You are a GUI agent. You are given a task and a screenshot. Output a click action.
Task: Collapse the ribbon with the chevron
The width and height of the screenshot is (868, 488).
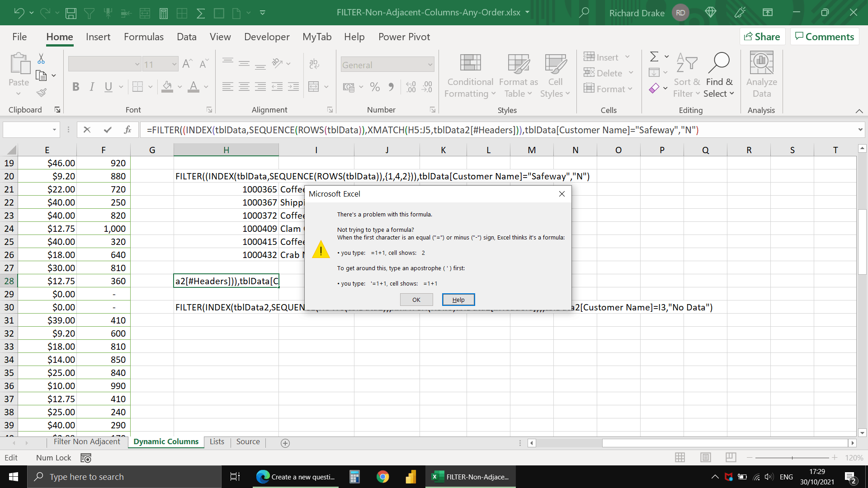(x=859, y=111)
